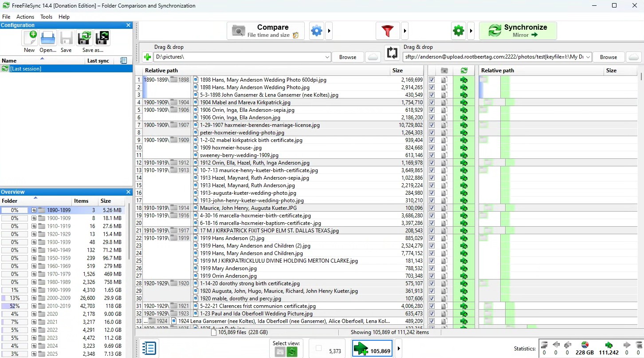Expand the 1890-1899 folder tree node
The width and height of the screenshot is (644, 358).
click(34, 210)
